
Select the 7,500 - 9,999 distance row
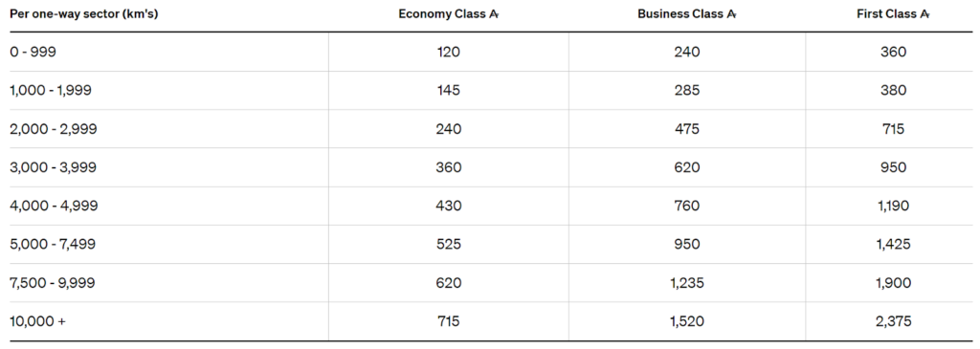pos(490,283)
